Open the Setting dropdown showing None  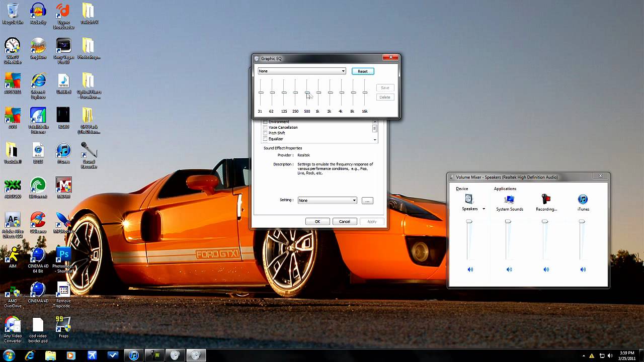pyautogui.click(x=328, y=200)
